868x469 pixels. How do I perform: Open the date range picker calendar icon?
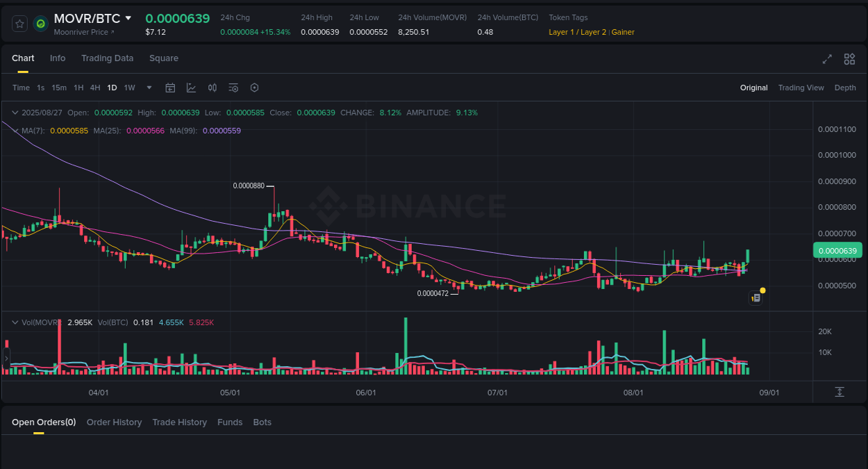[x=170, y=88]
